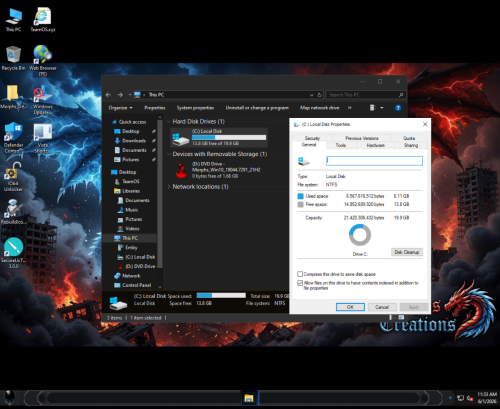Open the change view dropdown arrow
This screenshot has width=500, height=409.
click(382, 108)
